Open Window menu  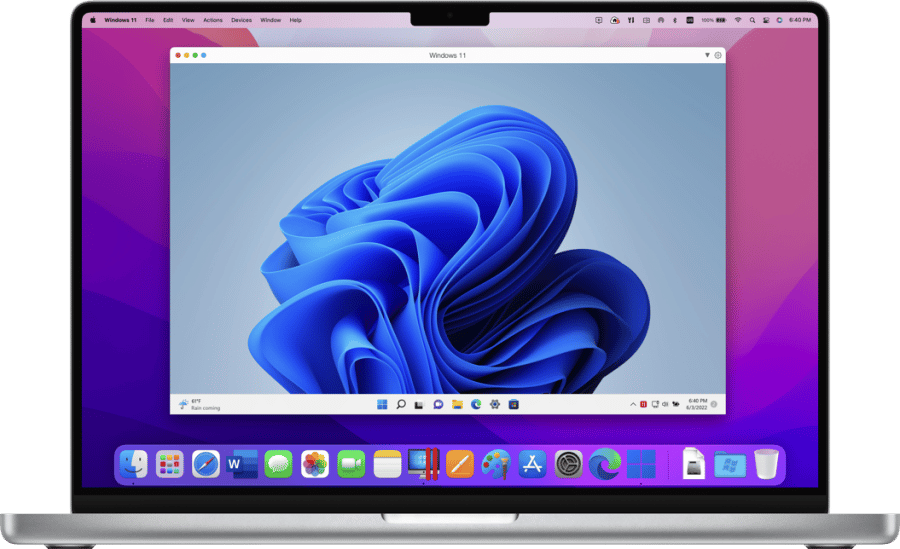(x=270, y=20)
